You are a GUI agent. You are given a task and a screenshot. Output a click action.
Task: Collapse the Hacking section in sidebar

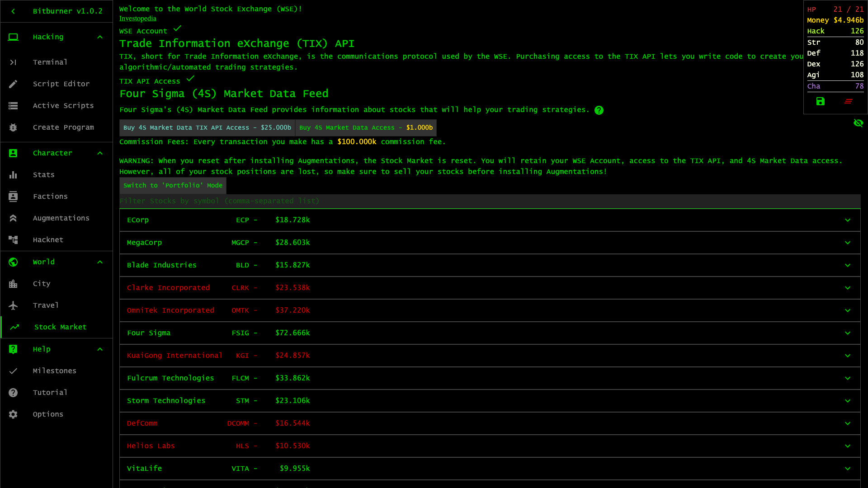coord(100,37)
